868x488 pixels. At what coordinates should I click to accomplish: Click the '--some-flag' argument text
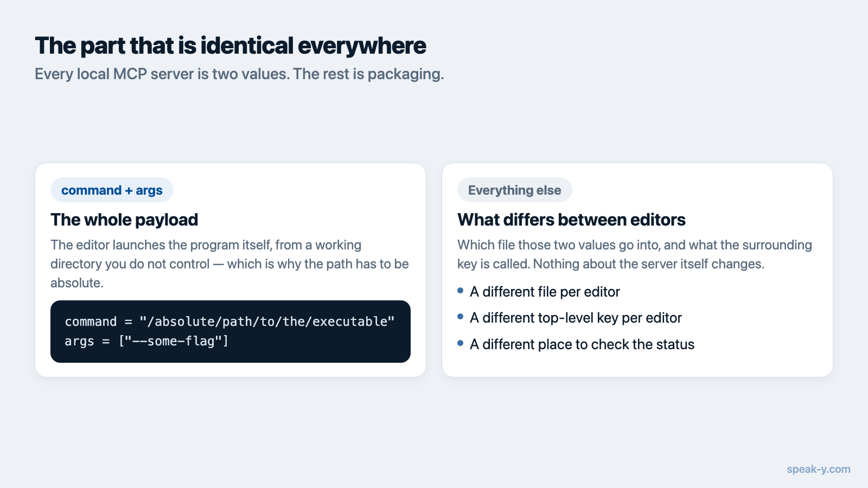point(174,342)
